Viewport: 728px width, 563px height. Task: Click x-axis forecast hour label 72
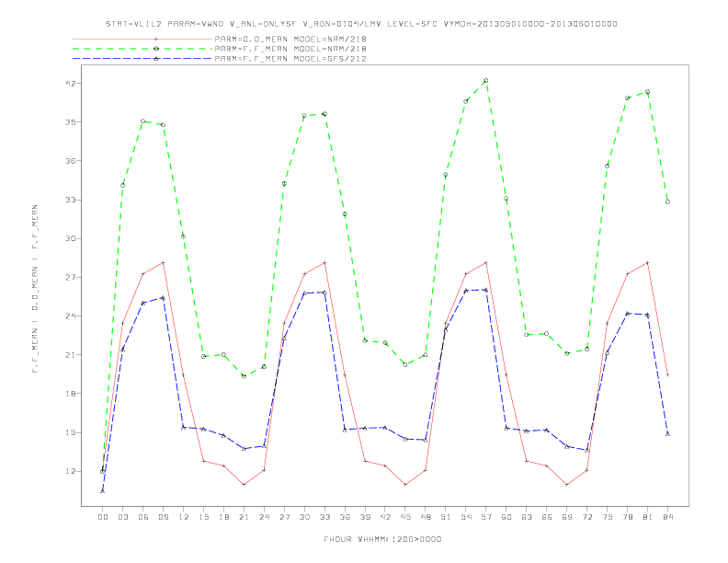pyautogui.click(x=586, y=517)
